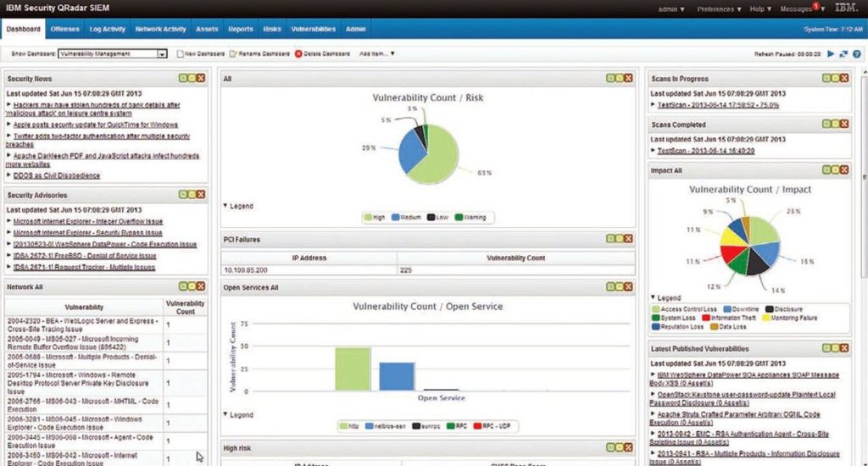Screen dimensions: 868x466
Task: Open the Show Dashboard dropdown
Action: point(162,53)
